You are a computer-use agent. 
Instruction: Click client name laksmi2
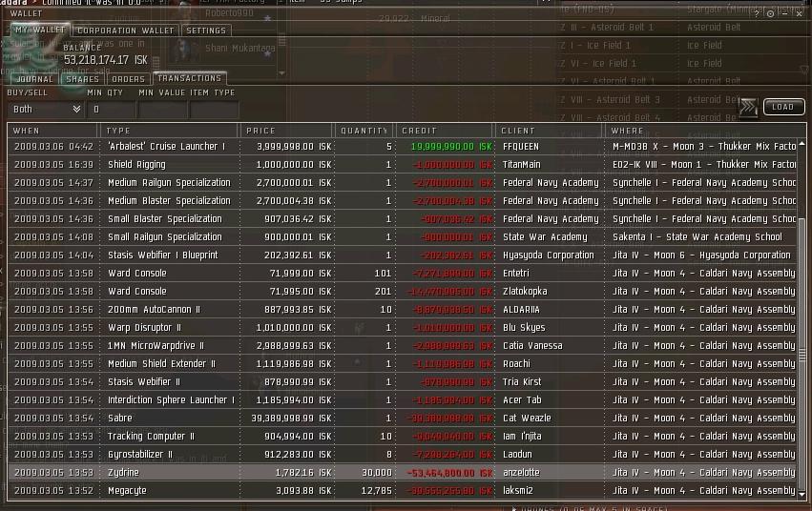[x=518, y=490]
